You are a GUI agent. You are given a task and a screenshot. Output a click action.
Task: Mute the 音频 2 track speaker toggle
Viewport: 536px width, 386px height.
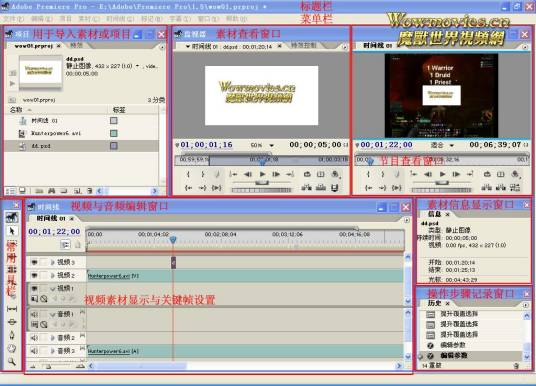click(34, 338)
